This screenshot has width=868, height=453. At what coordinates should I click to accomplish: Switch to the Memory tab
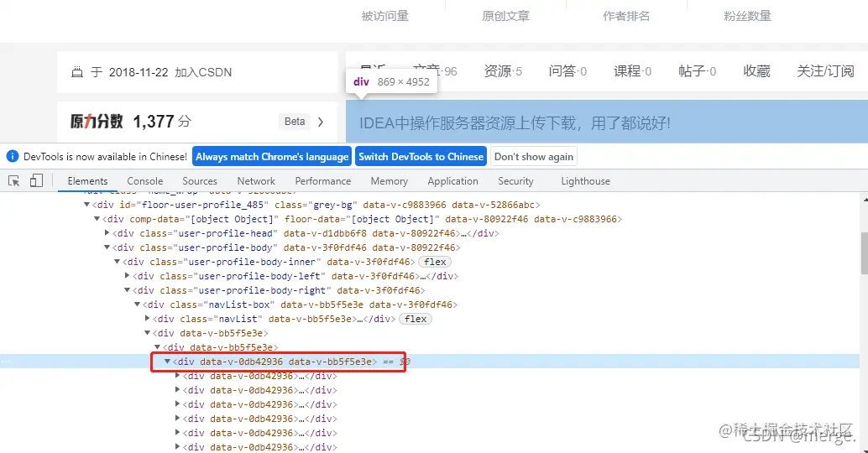[x=390, y=181]
